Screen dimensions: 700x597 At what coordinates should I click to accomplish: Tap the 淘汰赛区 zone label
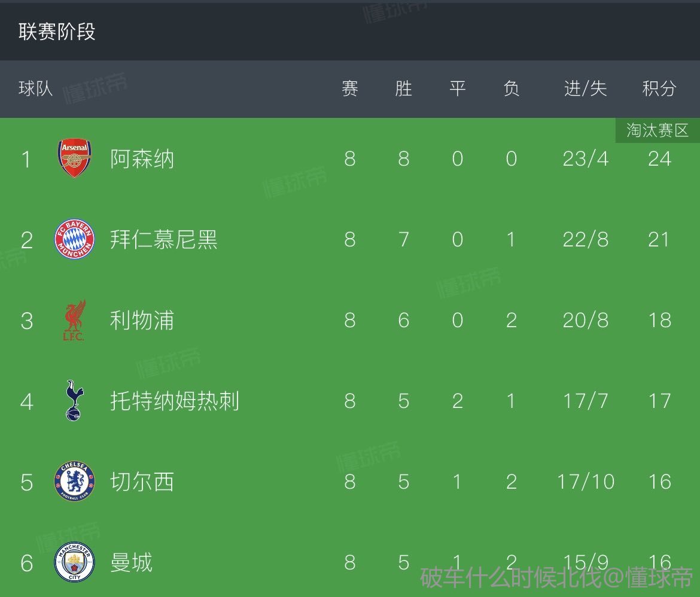coord(658,130)
